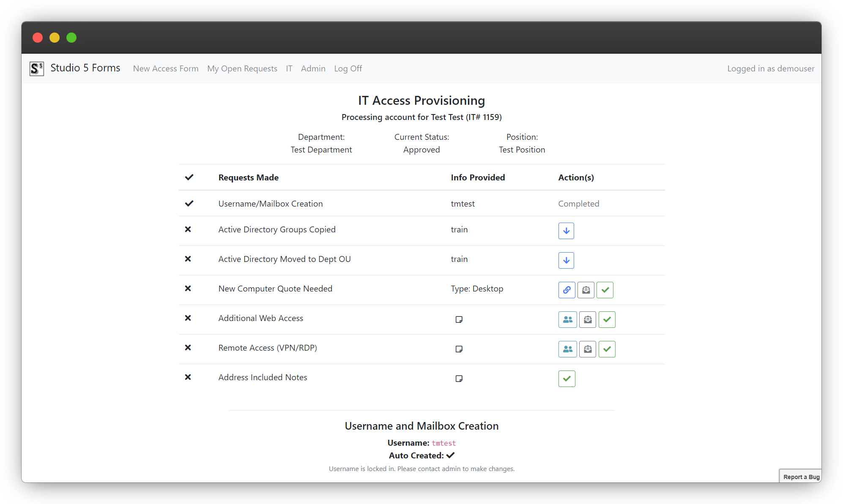Click the down-arrow for AD Groups Copied
Image resolution: width=843 pixels, height=504 pixels.
[x=566, y=231]
